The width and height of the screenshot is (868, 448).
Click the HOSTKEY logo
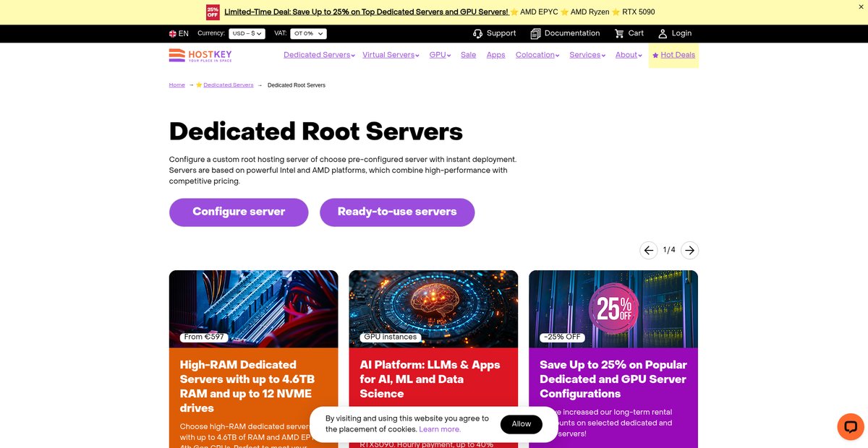pos(200,55)
